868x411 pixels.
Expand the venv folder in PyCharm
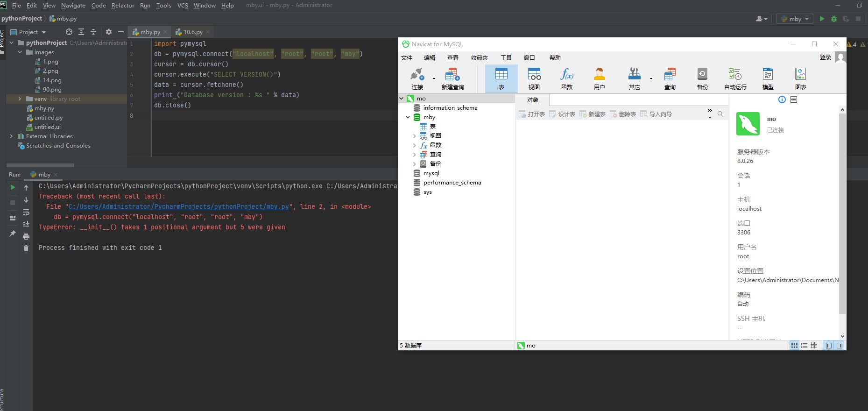point(20,99)
